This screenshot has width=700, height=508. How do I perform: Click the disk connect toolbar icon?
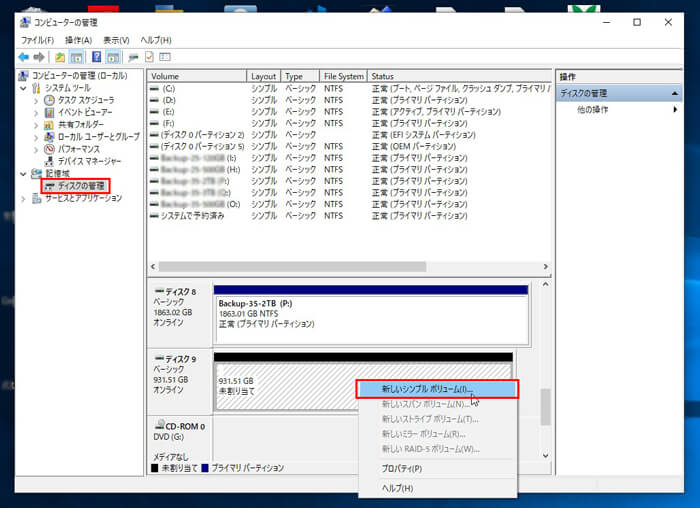[x=133, y=57]
